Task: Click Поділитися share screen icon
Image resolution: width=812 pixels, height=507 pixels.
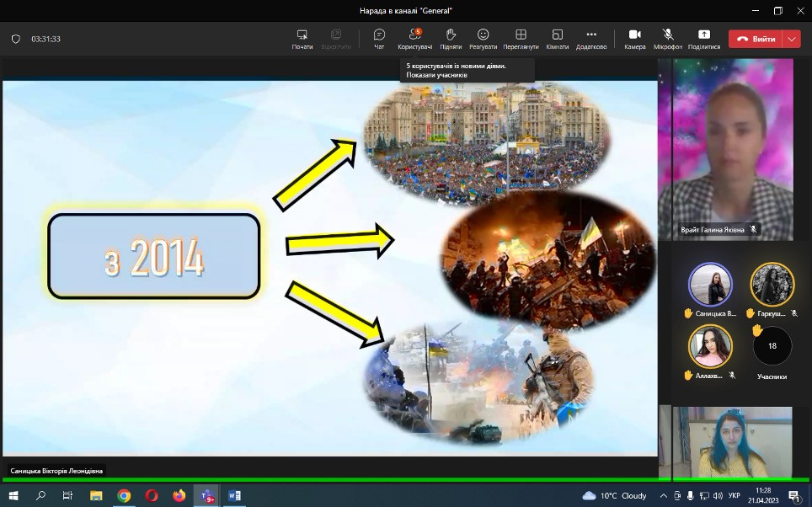Action: click(x=704, y=38)
